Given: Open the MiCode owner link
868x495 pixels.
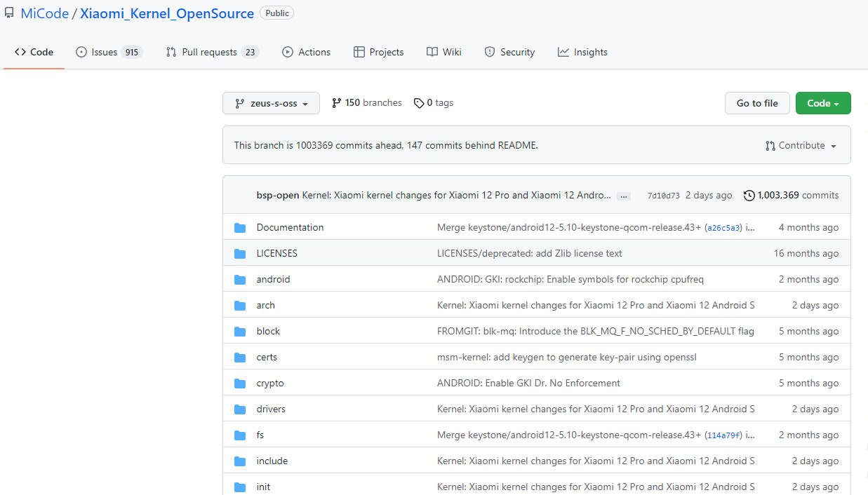Looking at the screenshot, I should [44, 13].
